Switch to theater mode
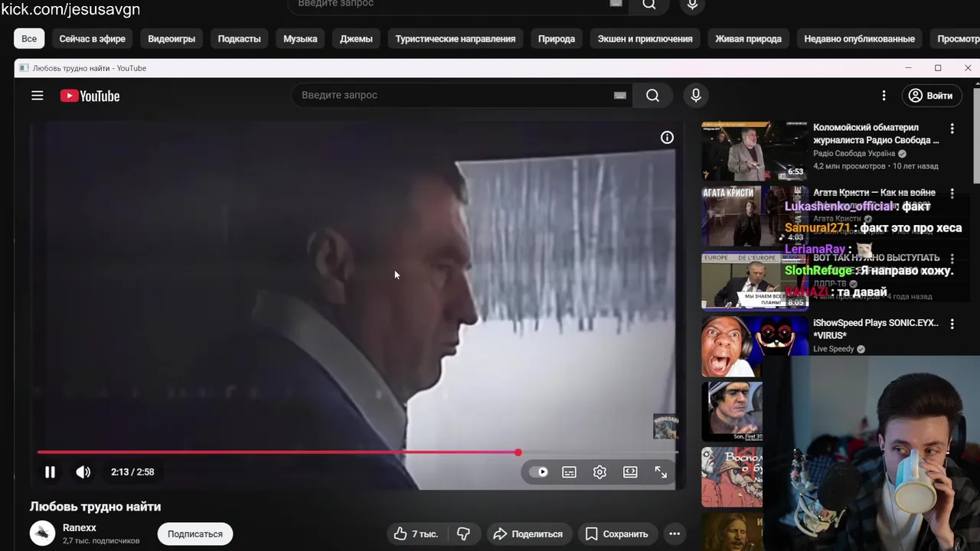Viewport: 980px width, 551px height. pyautogui.click(x=630, y=472)
